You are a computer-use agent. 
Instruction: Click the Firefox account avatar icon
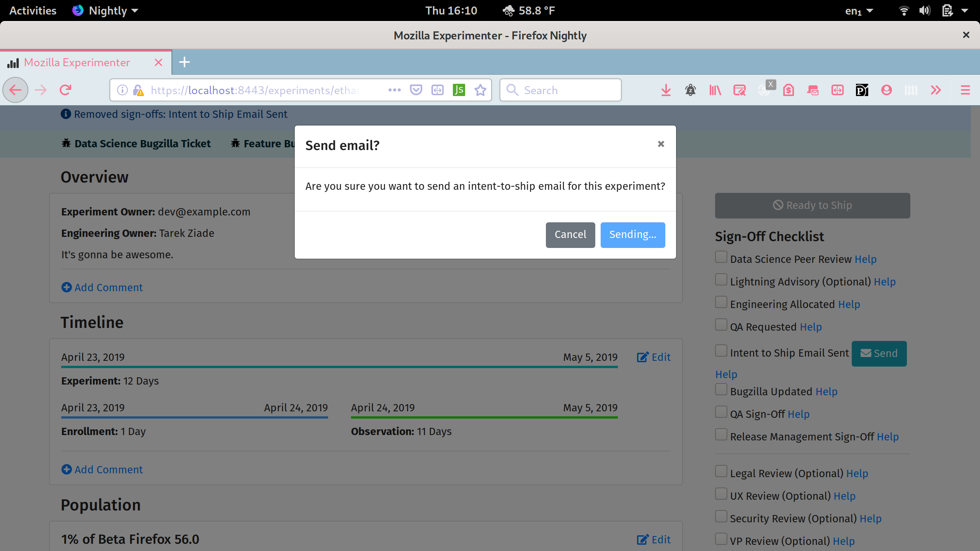886,90
